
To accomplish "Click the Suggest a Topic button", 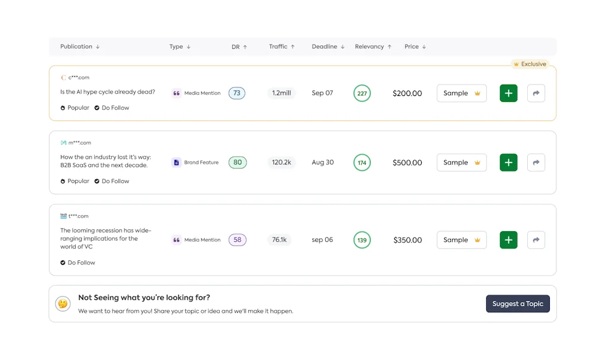I will point(518,303).
